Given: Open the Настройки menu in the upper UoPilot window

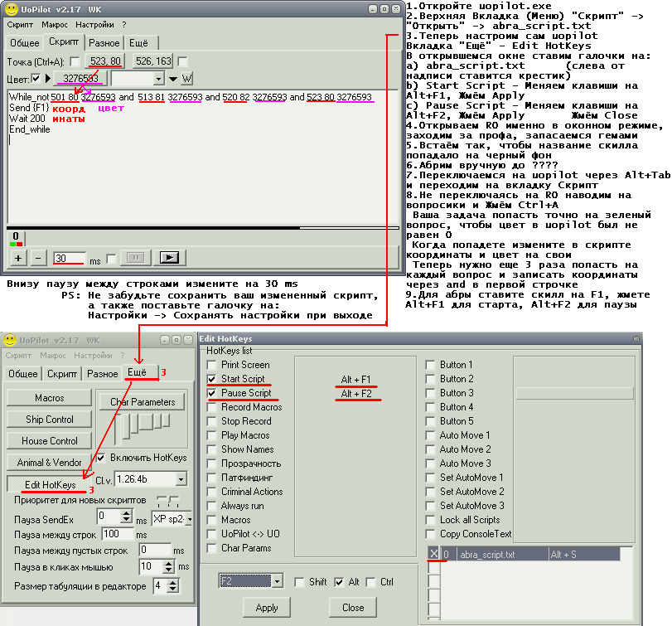Looking at the screenshot, I should click(94, 25).
